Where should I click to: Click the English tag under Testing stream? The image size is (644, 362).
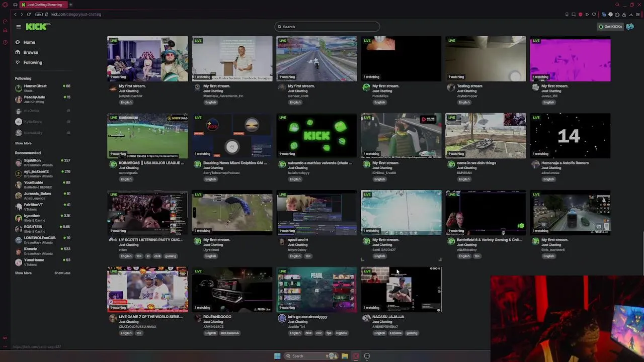point(464,102)
